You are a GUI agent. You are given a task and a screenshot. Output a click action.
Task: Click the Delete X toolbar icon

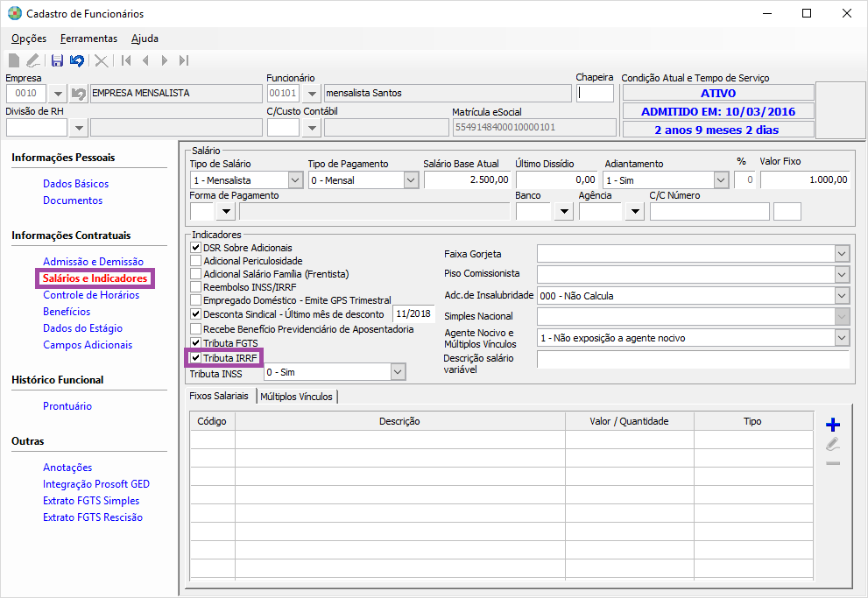pos(101,60)
